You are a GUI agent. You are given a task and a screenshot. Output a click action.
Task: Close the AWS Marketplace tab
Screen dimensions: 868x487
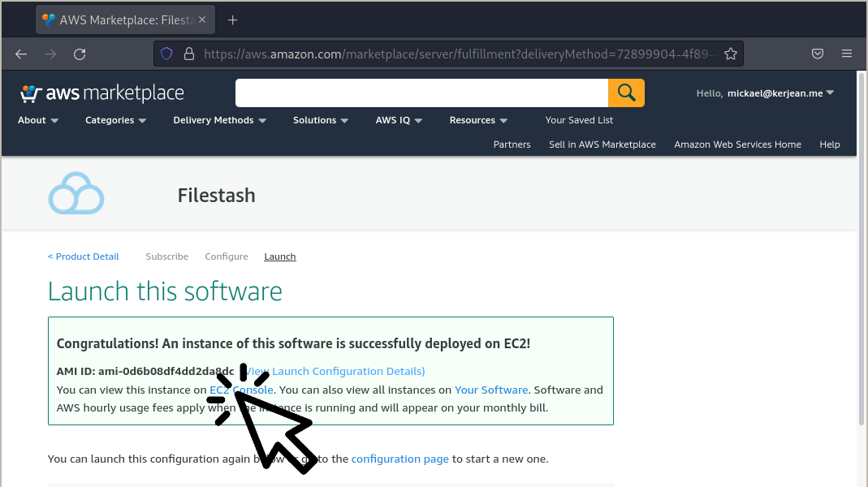[202, 20]
